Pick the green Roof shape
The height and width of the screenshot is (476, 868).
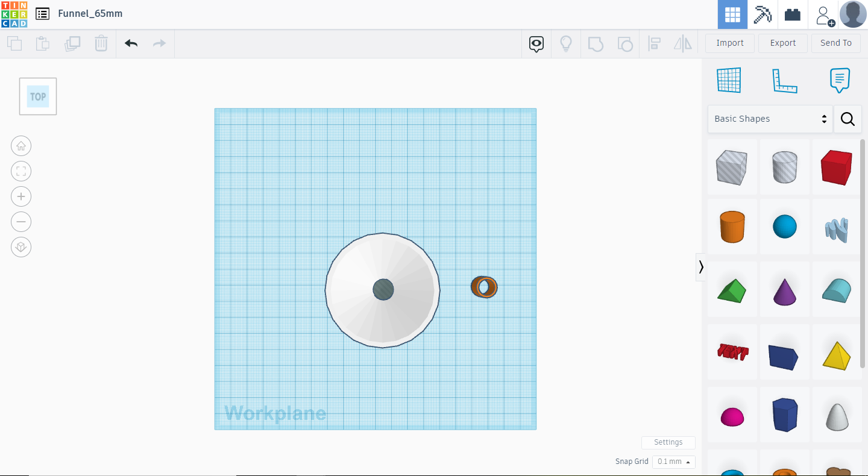pos(732,290)
